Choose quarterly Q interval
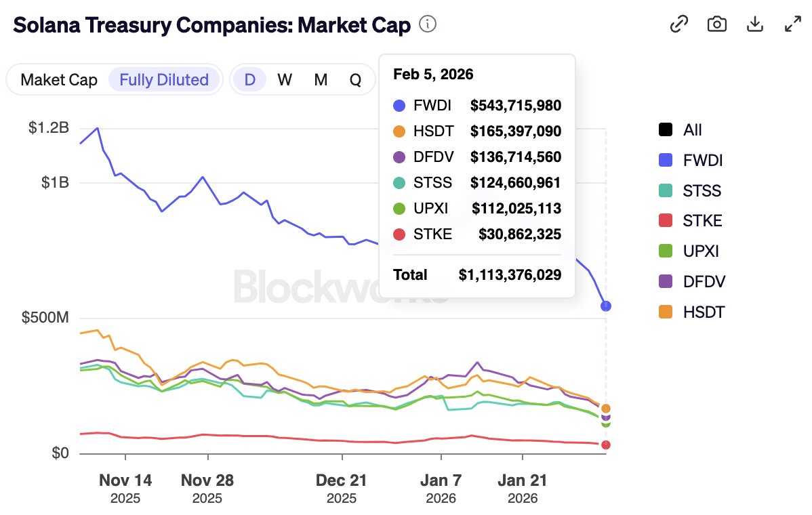This screenshot has width=812, height=515. click(x=355, y=80)
